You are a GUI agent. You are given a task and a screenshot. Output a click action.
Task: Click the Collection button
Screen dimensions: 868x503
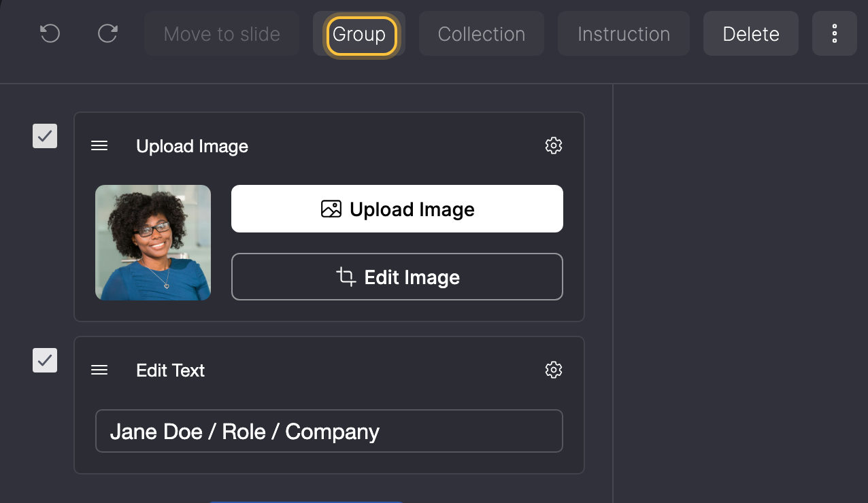pyautogui.click(x=482, y=33)
